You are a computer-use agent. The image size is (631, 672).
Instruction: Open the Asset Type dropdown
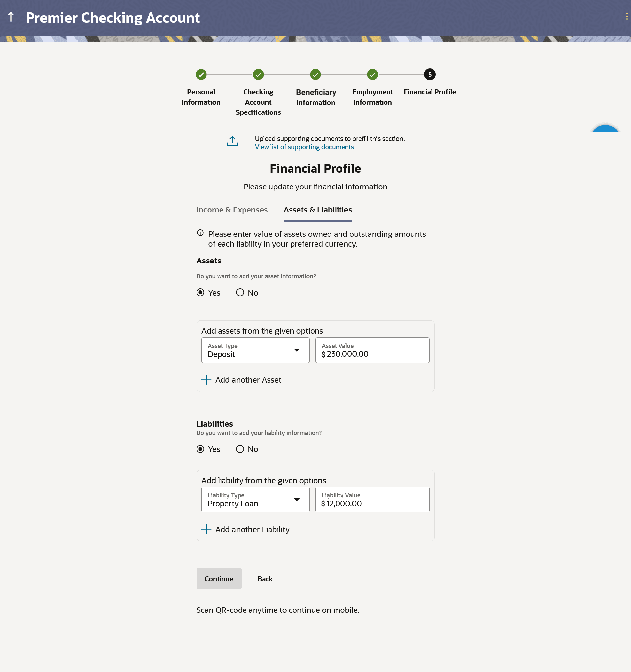coord(255,350)
